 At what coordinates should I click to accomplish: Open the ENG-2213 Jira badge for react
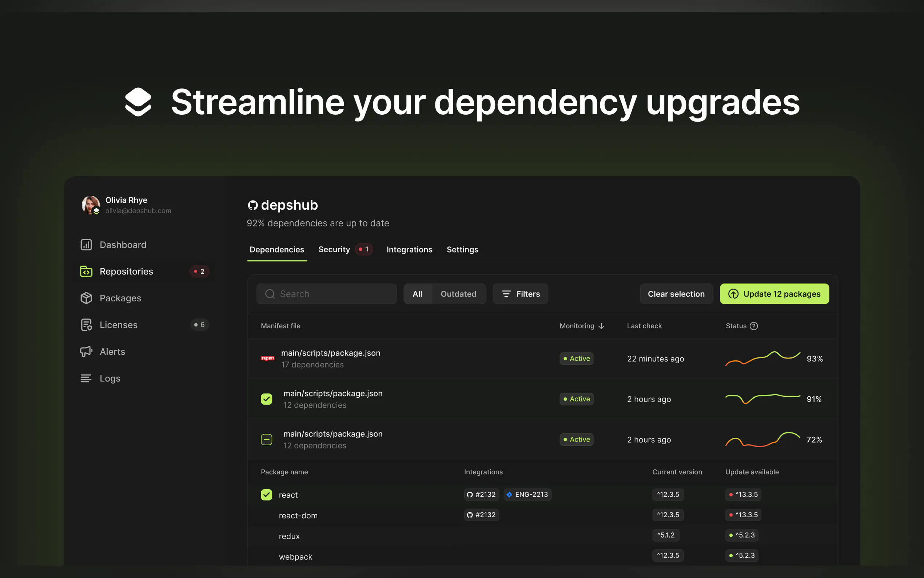[x=527, y=494]
